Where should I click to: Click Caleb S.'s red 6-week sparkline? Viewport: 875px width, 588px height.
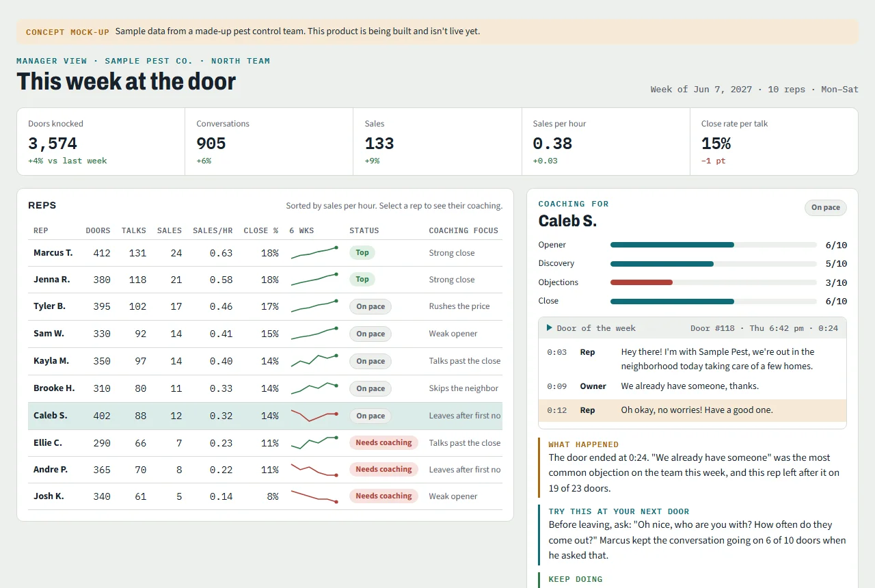314,416
